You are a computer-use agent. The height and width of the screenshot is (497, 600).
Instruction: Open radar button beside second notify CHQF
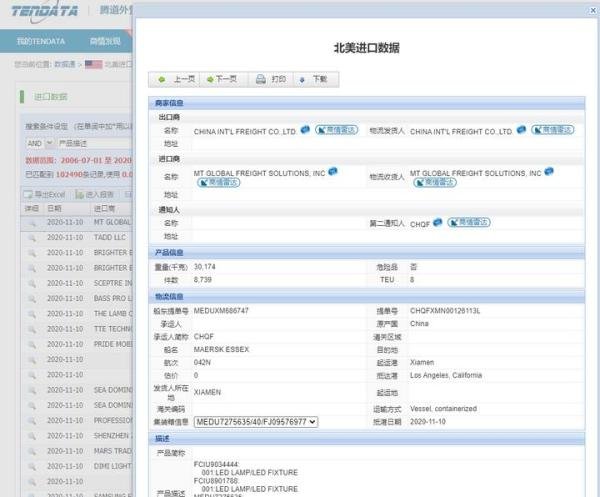pos(469,222)
